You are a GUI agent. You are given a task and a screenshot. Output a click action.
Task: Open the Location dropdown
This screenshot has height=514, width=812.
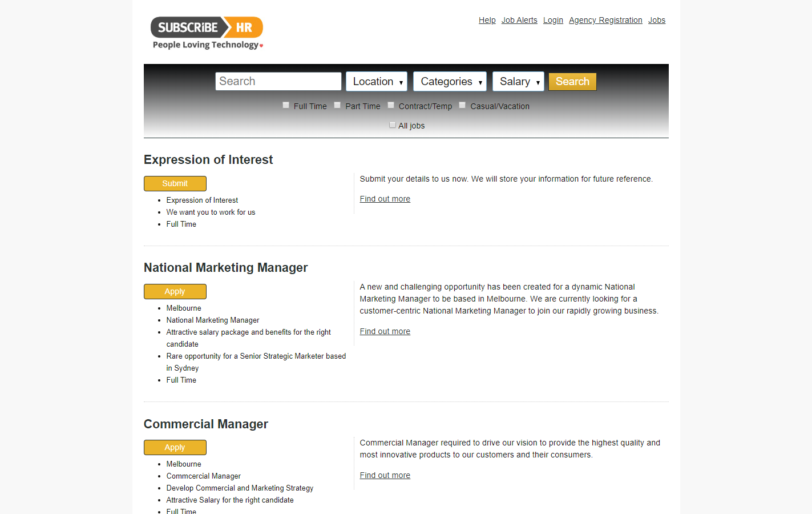pos(376,81)
